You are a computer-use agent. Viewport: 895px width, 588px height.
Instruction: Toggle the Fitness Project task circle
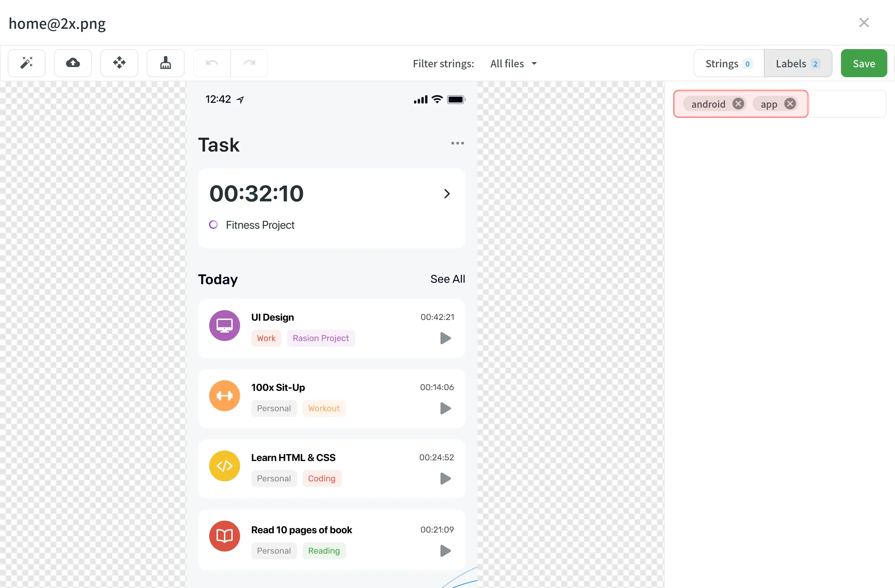click(213, 225)
